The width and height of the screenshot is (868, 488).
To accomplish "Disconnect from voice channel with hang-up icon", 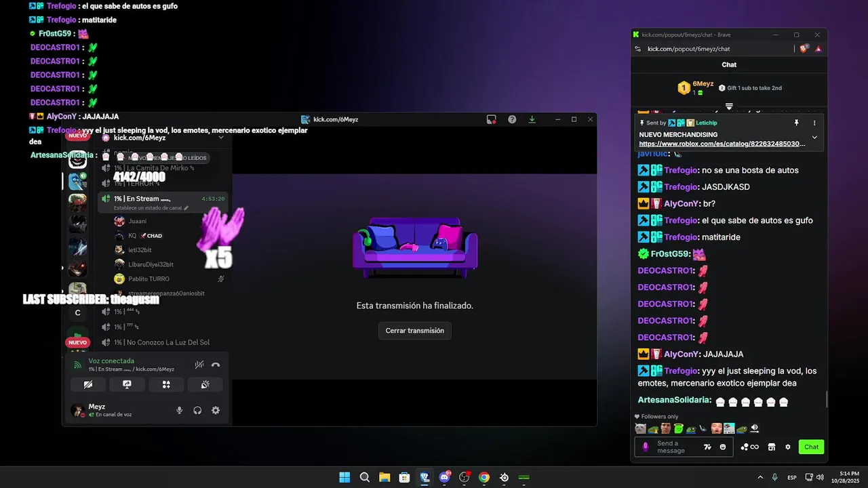I will [216, 365].
